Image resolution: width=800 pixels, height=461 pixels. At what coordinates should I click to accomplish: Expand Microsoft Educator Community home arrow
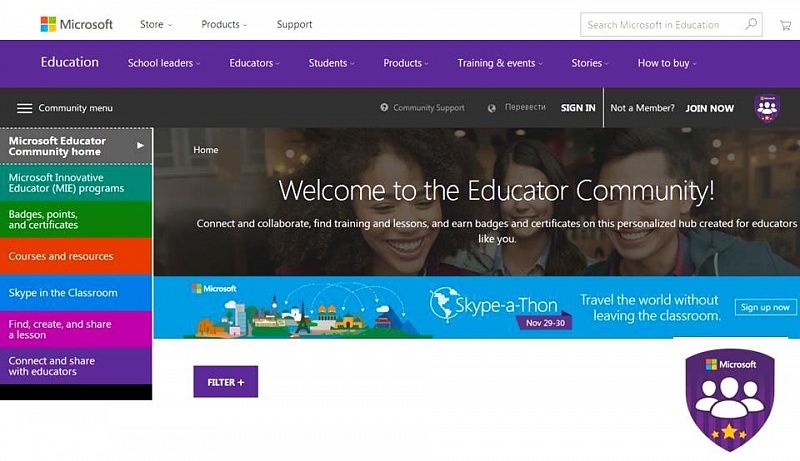point(140,146)
